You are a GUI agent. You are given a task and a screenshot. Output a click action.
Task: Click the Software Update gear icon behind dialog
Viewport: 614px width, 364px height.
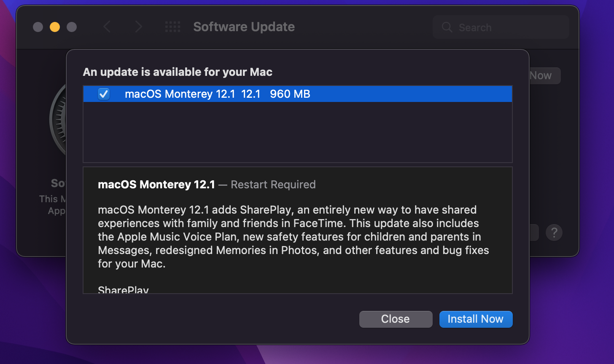click(58, 120)
